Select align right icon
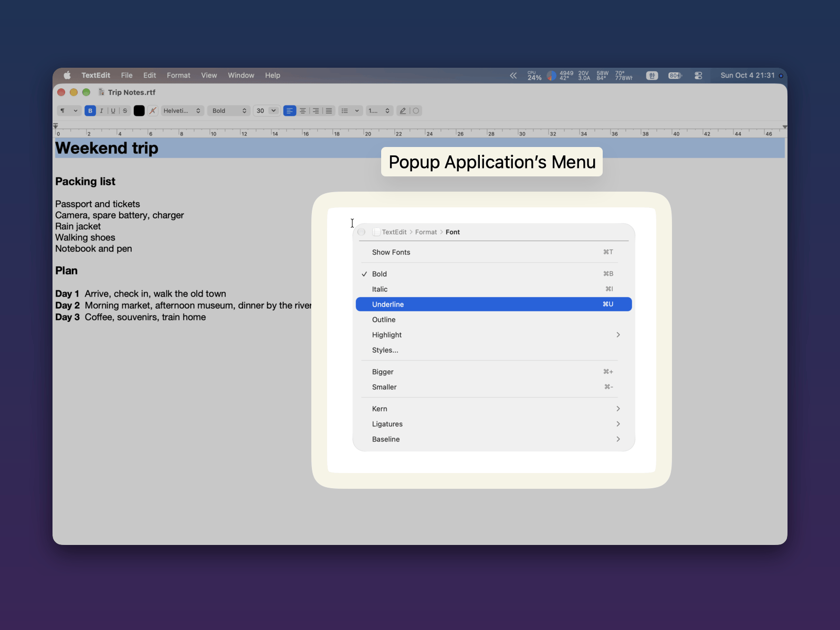 click(316, 111)
